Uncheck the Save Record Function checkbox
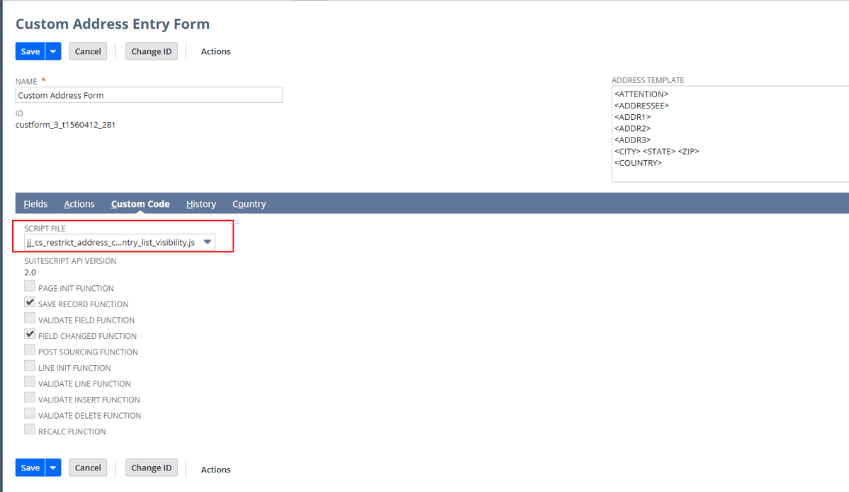The image size is (849, 492). (x=30, y=303)
